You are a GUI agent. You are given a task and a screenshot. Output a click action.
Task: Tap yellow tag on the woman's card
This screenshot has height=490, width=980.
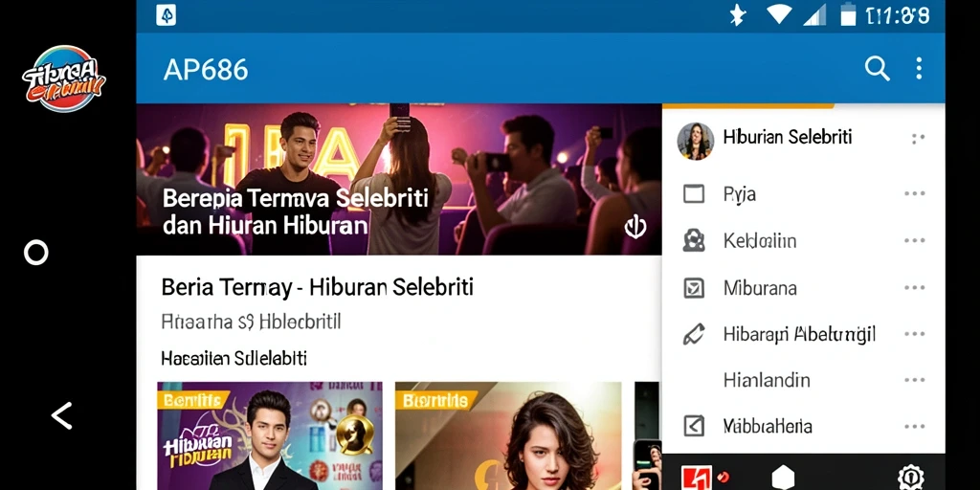pos(435,401)
